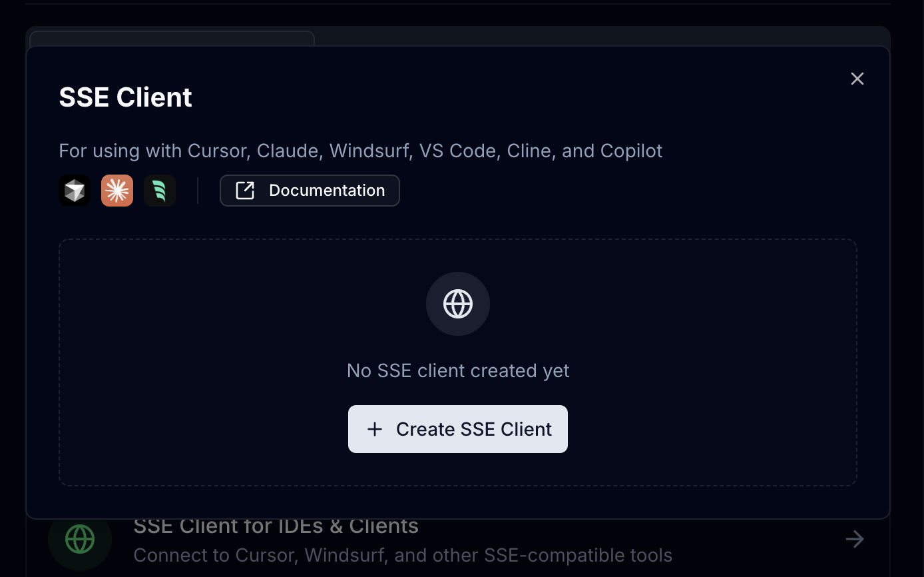This screenshot has height=577, width=924.
Task: Open SSE Client for IDEs & Clients
Action: (x=276, y=526)
